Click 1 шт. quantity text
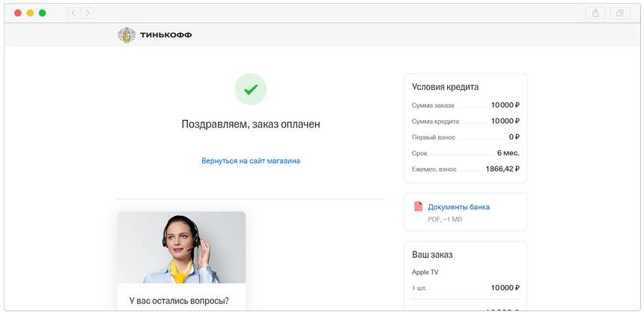Viewport: 644px width, 315px height. (419, 288)
